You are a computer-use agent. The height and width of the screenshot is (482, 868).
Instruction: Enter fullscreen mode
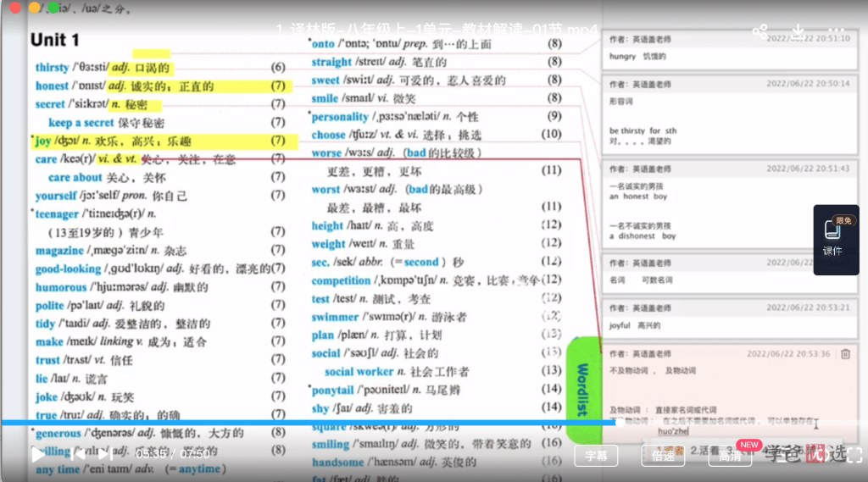(x=854, y=455)
